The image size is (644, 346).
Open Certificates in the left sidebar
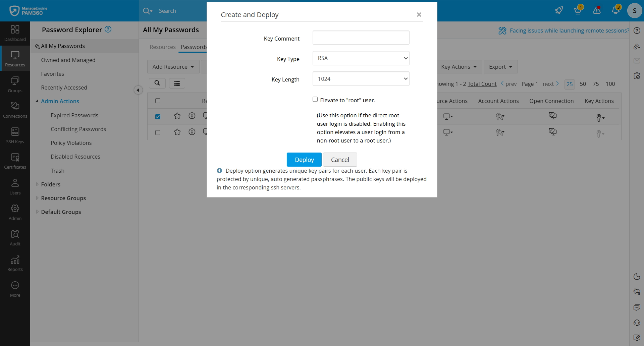[15, 161]
